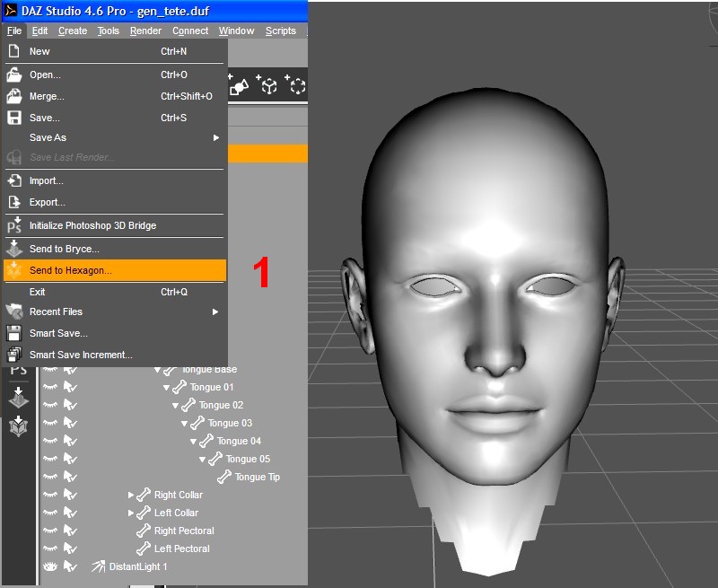Image resolution: width=718 pixels, height=588 pixels.
Task: Show Left Pectoral using its eye toggle
Action: tap(50, 549)
